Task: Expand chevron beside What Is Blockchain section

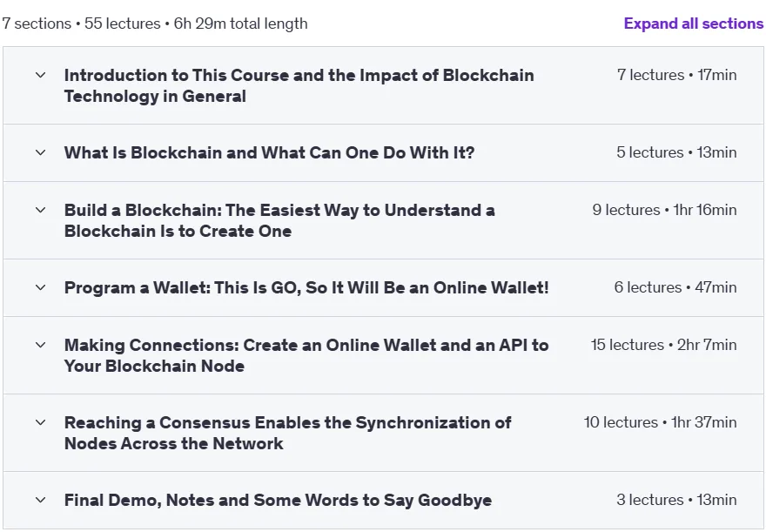Action: click(x=41, y=152)
